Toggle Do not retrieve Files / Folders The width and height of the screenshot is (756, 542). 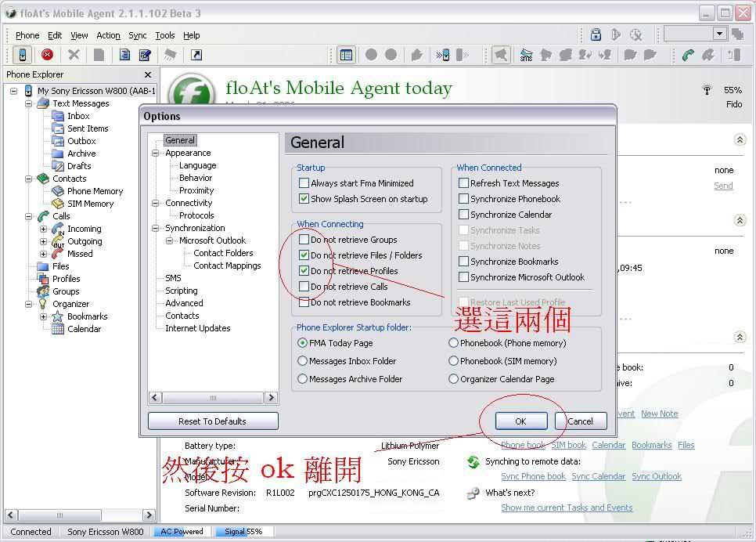pos(304,255)
